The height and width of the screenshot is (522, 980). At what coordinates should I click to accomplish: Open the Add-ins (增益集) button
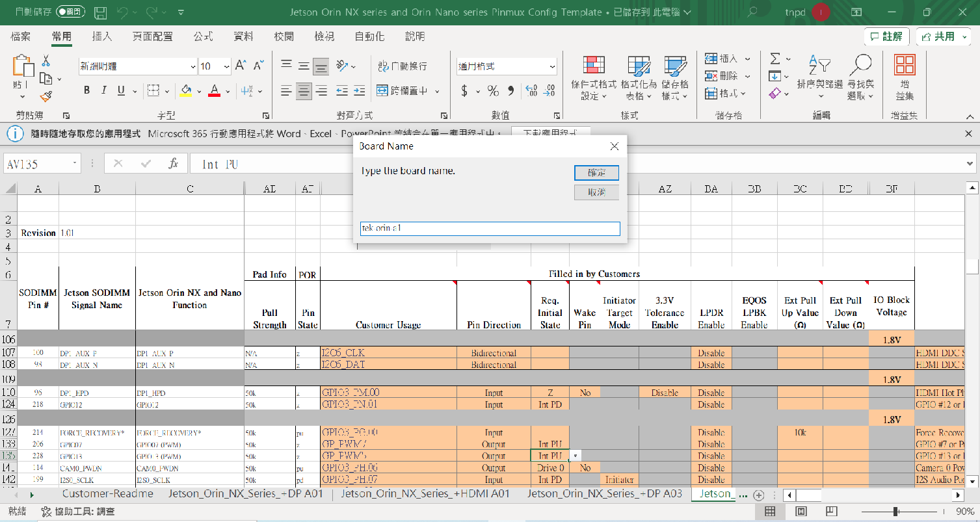(x=905, y=78)
